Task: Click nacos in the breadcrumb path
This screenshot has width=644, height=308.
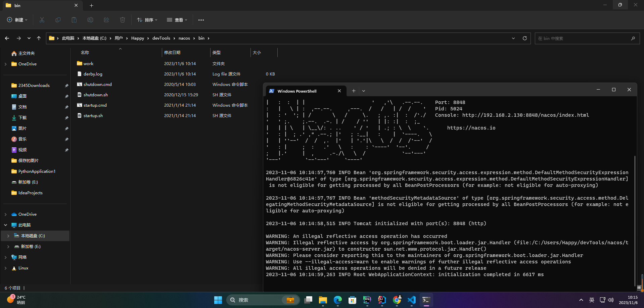Action: point(184,38)
